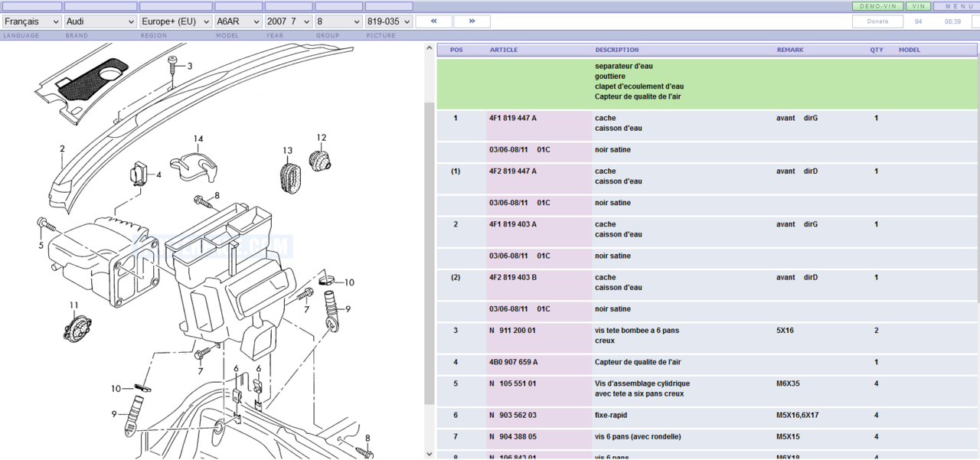Open the Brand dropdown showing Audi
This screenshot has height=460, width=980.
pos(100,21)
